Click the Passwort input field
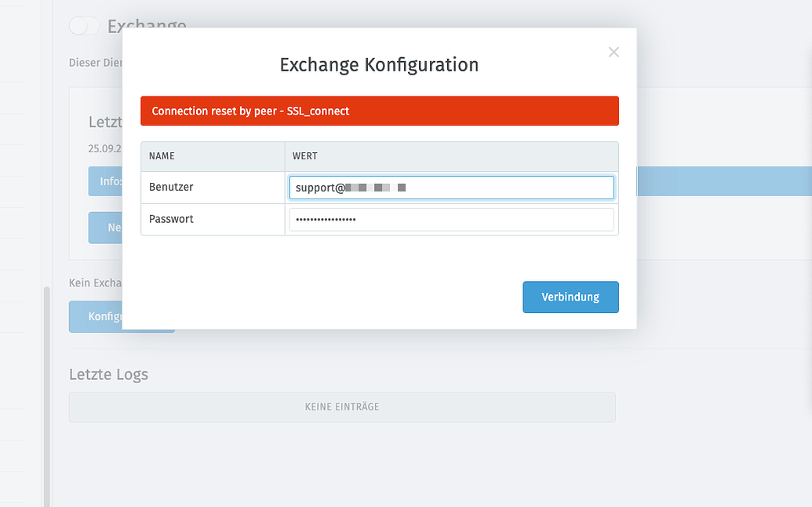Screen dimensions: 812x507 point(451,219)
